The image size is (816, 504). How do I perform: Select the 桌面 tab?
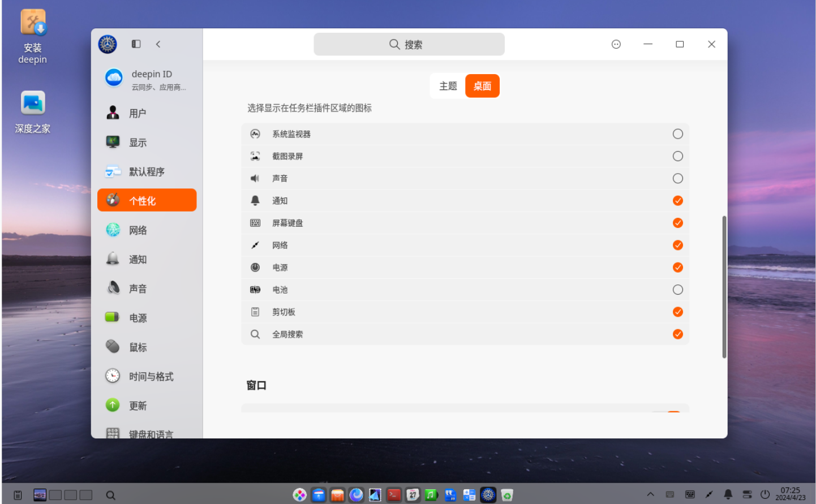[x=482, y=85]
